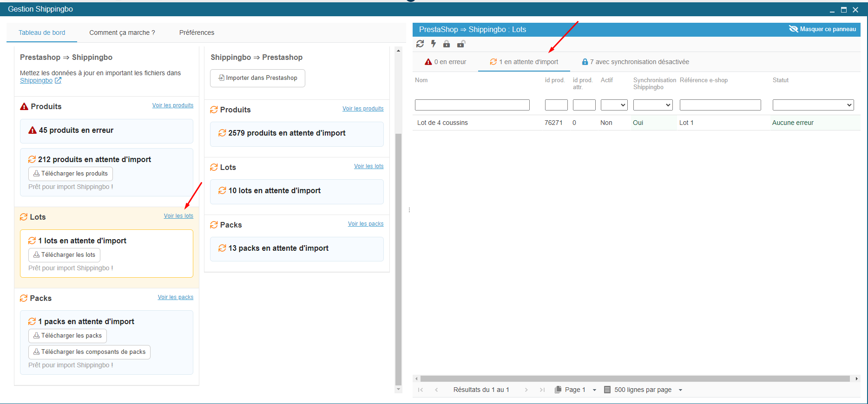The image size is (868, 404).
Task: Click the lightning bolt action icon
Action: 434,44
